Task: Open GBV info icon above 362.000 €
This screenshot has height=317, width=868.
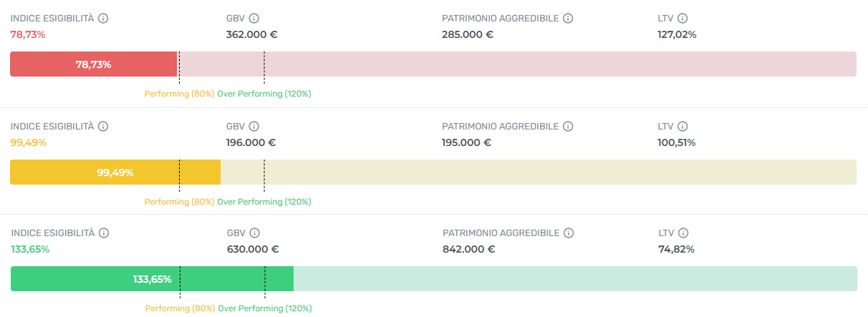Action: pos(254,19)
